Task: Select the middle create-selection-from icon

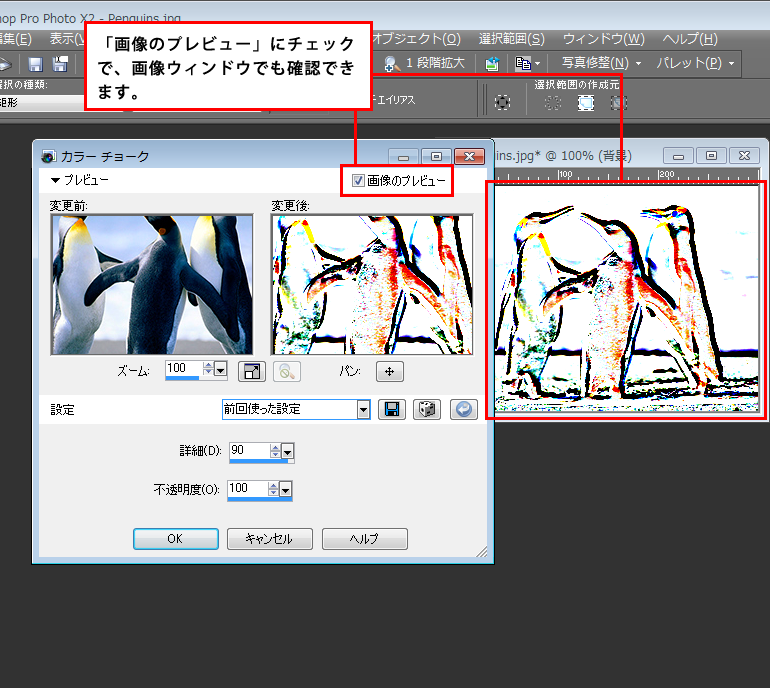Action: [585, 103]
